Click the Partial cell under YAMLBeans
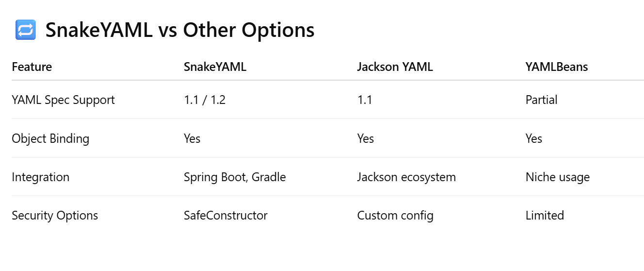This screenshot has width=644, height=271. coord(541,100)
